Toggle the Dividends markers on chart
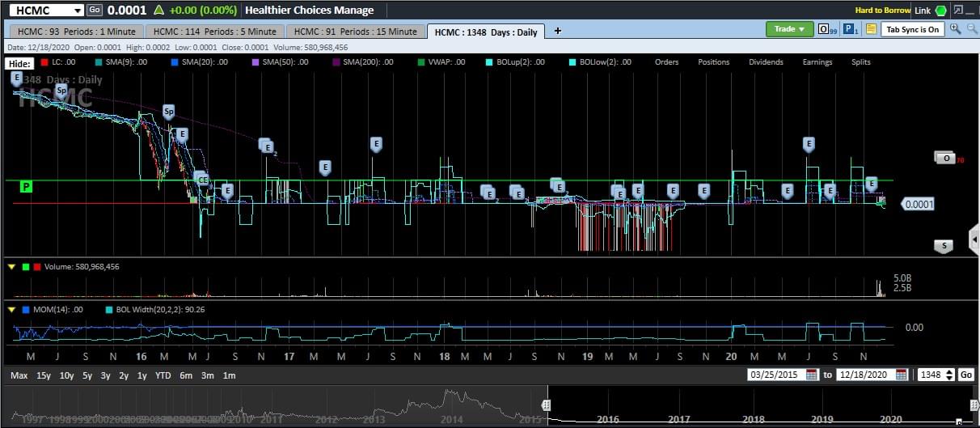The image size is (980, 428). tap(765, 62)
